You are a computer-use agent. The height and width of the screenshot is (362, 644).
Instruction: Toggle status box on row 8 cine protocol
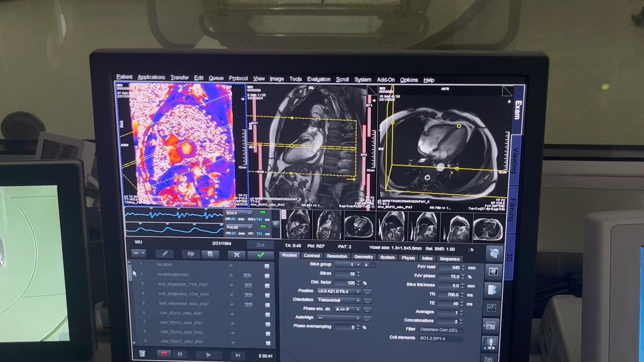268,334
